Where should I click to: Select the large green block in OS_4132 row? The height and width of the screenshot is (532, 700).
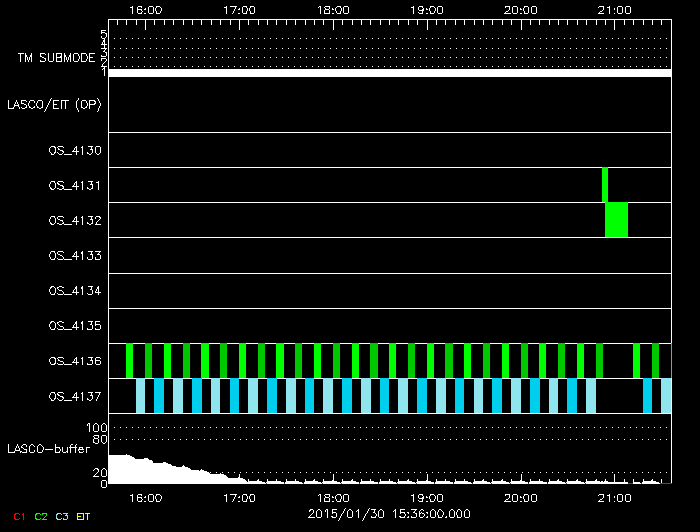click(x=617, y=219)
